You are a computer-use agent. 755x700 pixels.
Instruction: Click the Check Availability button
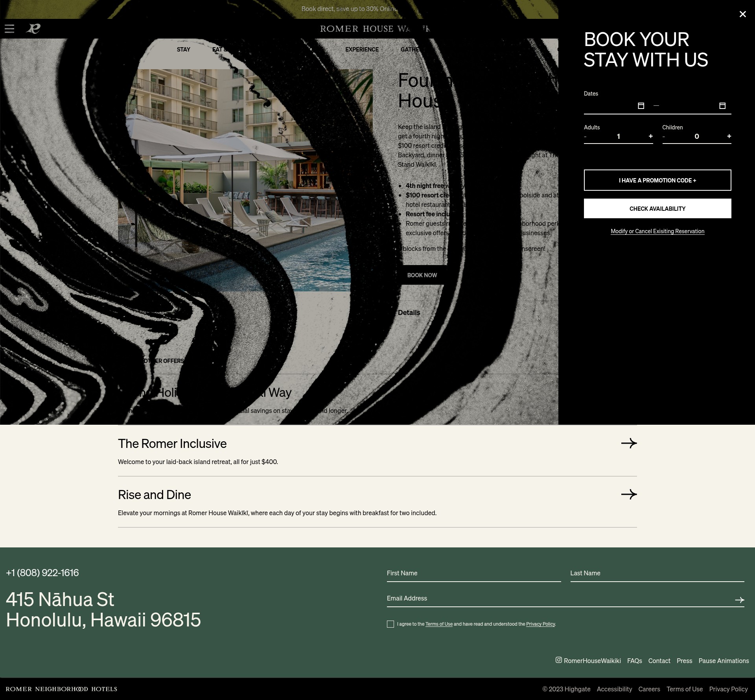(657, 208)
